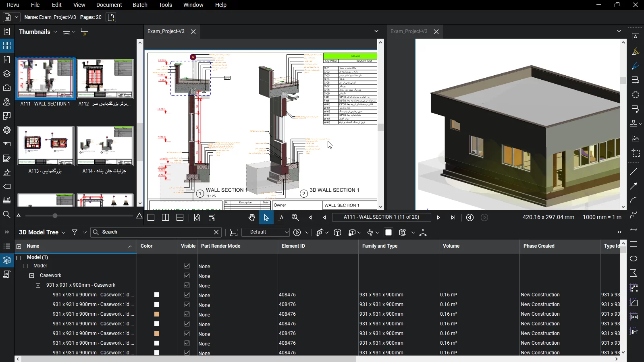This screenshot has width=644, height=362.
Task: Uncheck visibility of Casework node
Action: tap(187, 275)
